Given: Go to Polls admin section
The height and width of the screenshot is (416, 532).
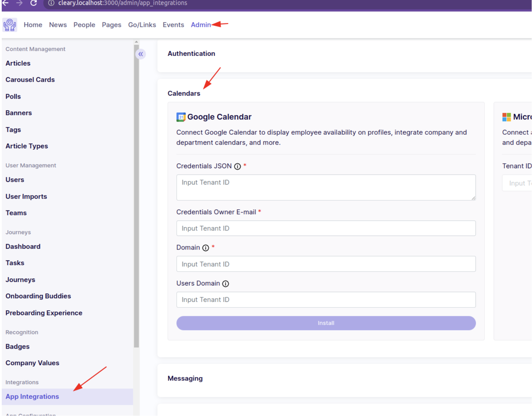Looking at the screenshot, I should click(x=13, y=96).
